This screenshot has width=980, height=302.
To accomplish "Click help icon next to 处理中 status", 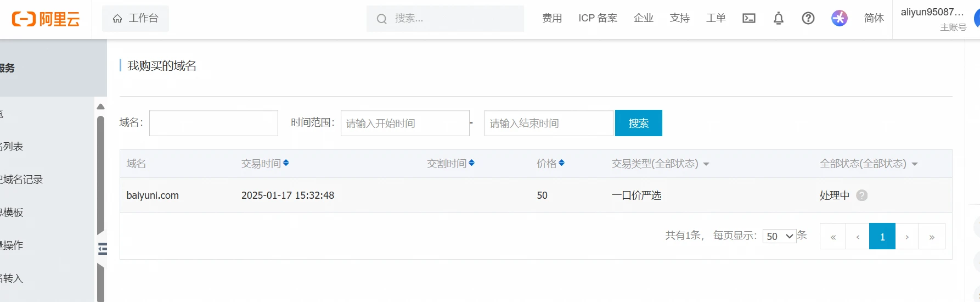I will [x=861, y=195].
